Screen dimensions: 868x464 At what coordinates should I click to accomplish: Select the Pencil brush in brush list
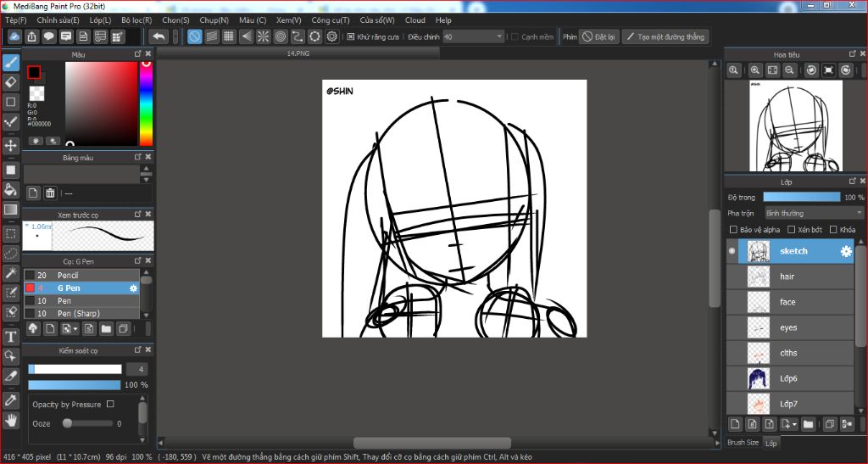click(68, 276)
